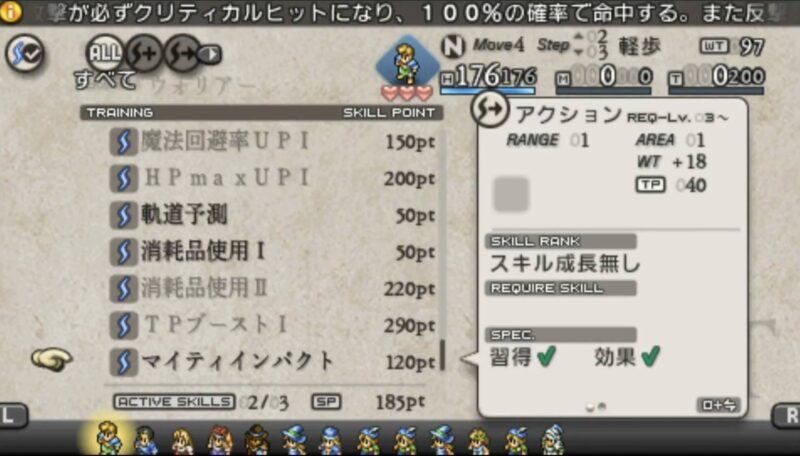
Task: Choose the action skill arrow filter
Action: 183,53
